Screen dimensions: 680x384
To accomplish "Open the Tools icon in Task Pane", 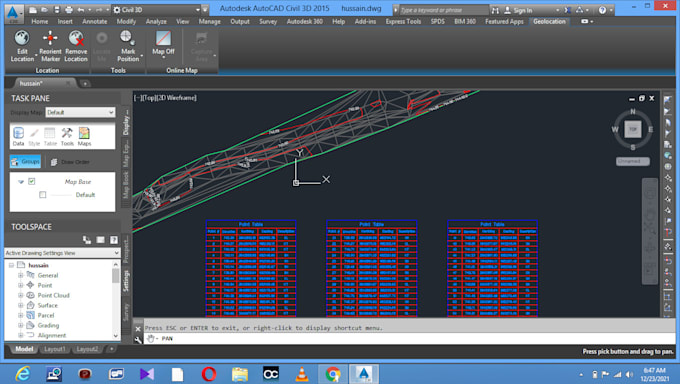I will (x=67, y=136).
